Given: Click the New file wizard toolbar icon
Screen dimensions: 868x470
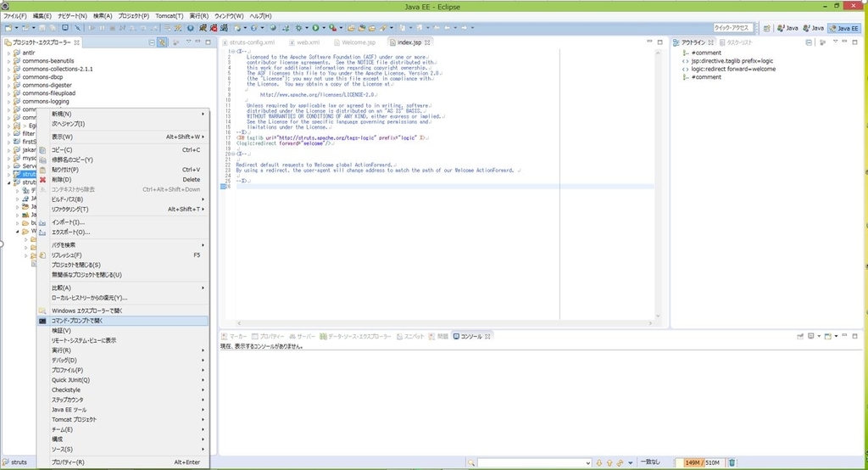Looking at the screenshot, I should click(x=8, y=28).
